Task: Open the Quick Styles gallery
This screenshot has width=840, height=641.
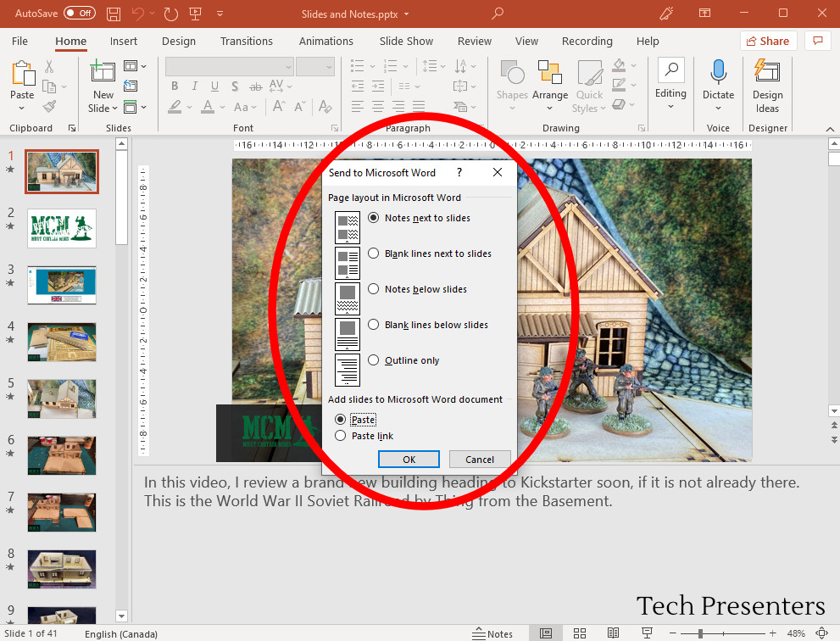Action: point(589,86)
